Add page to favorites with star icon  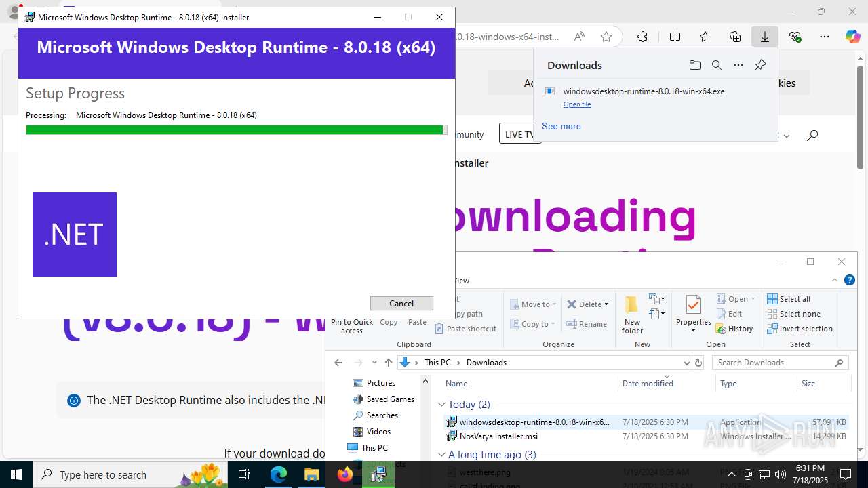click(x=606, y=37)
